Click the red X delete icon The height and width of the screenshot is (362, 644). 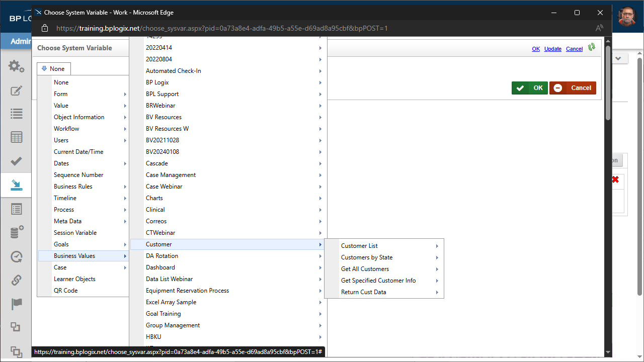[615, 179]
